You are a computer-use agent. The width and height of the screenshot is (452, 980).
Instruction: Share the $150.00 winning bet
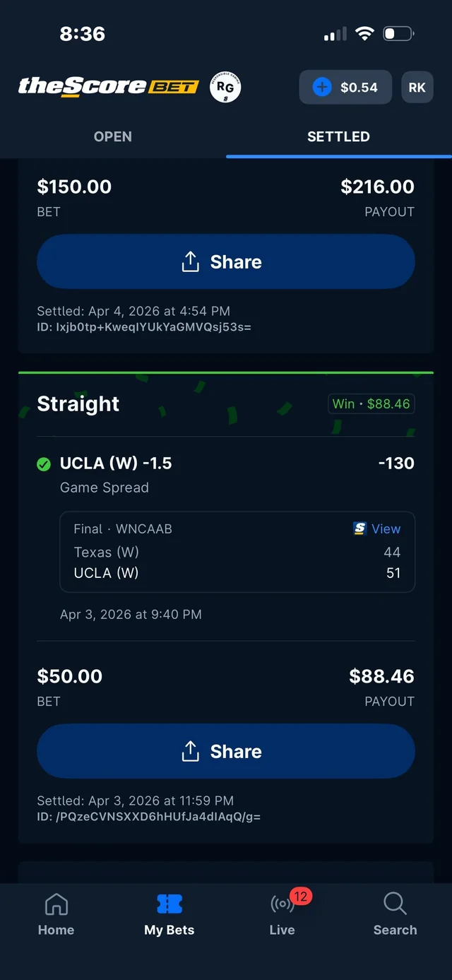click(x=225, y=261)
